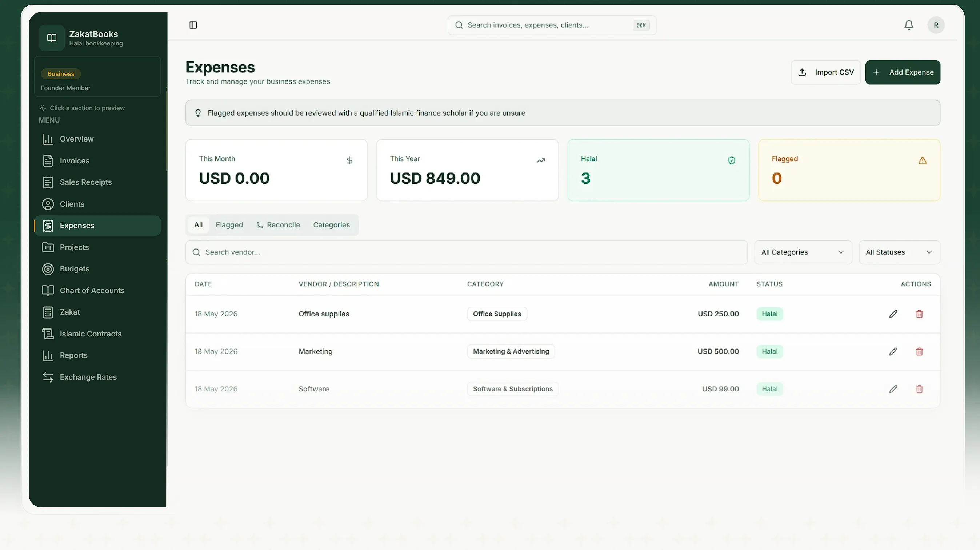This screenshot has width=980, height=550.
Task: Click the Import CSV button
Action: pos(825,72)
